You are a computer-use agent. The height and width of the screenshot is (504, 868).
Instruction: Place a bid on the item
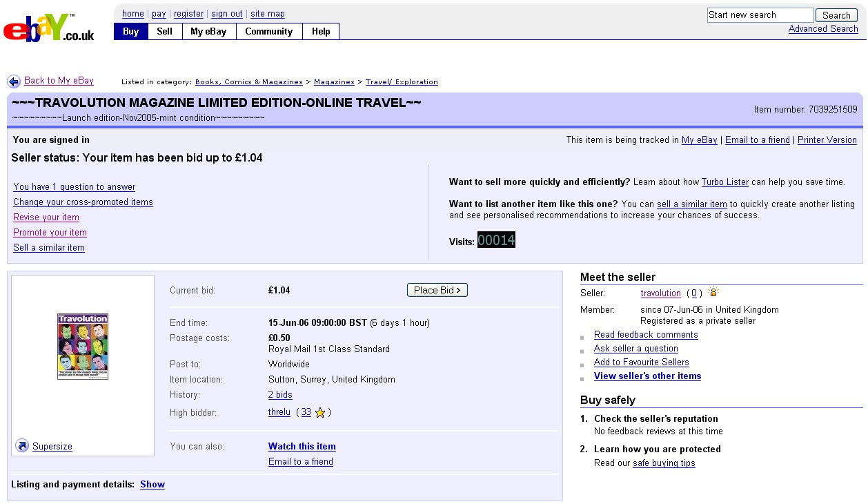coord(437,290)
